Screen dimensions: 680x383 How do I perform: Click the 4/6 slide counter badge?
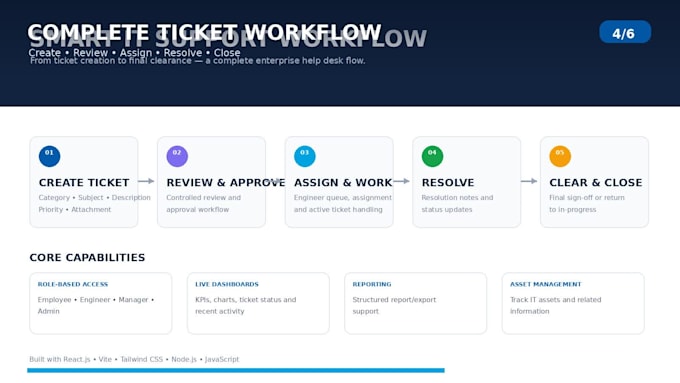click(x=625, y=32)
